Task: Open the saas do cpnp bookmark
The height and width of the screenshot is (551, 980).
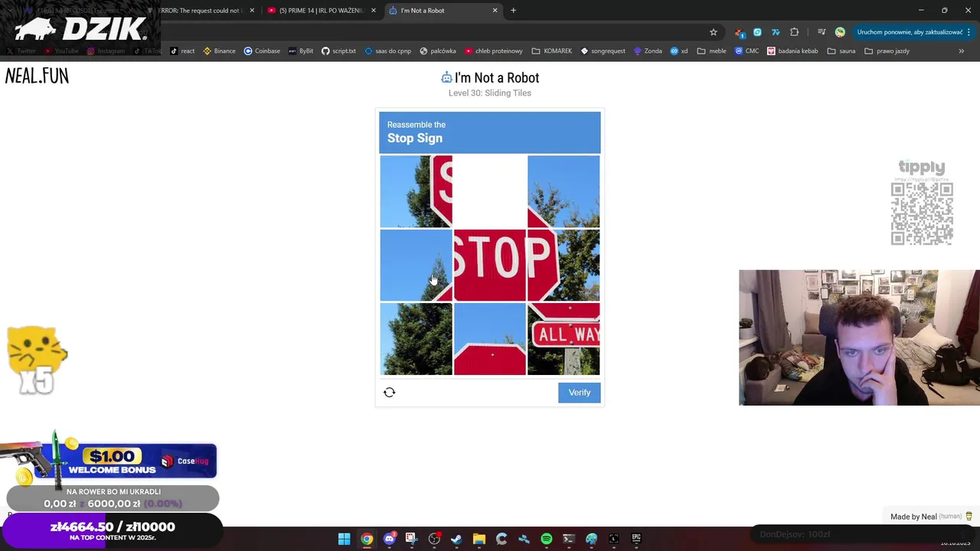Action: click(388, 51)
